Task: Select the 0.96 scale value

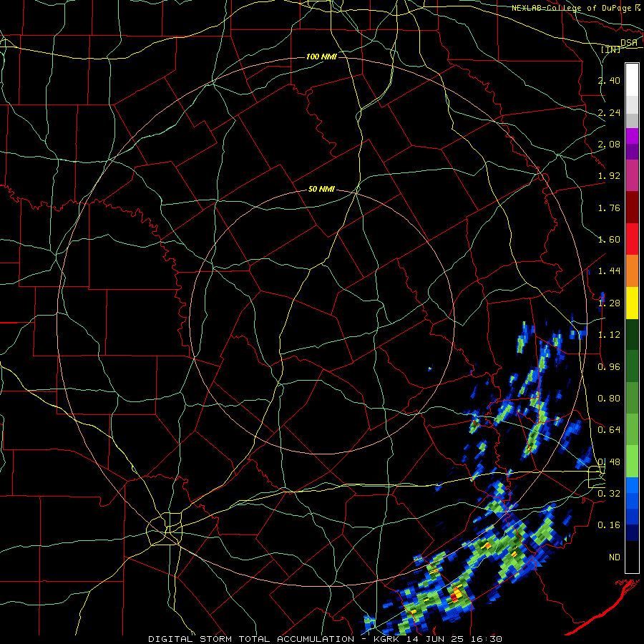Action: click(609, 367)
